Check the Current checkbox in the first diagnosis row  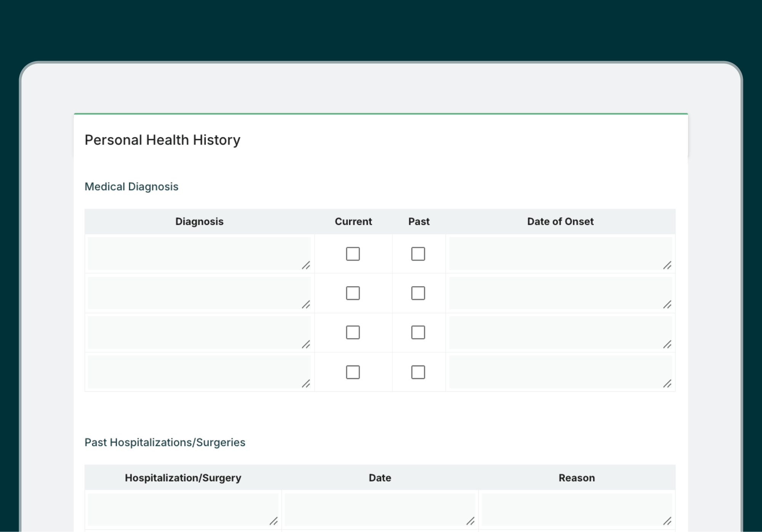coord(353,254)
